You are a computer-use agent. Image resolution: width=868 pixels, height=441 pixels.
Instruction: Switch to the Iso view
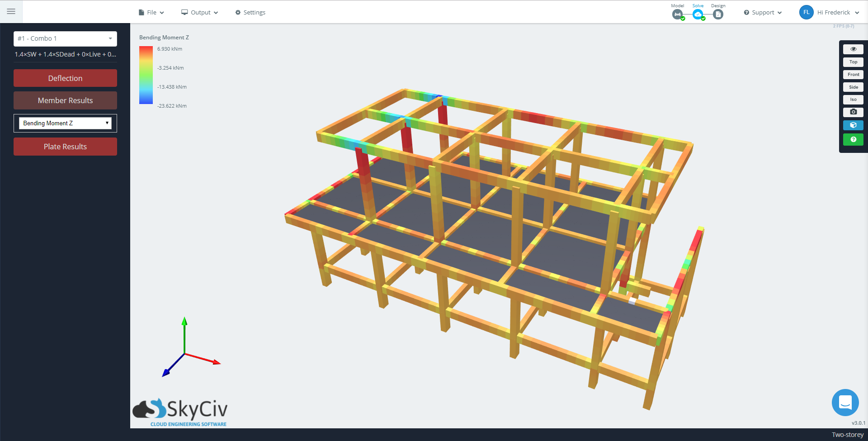[853, 100]
